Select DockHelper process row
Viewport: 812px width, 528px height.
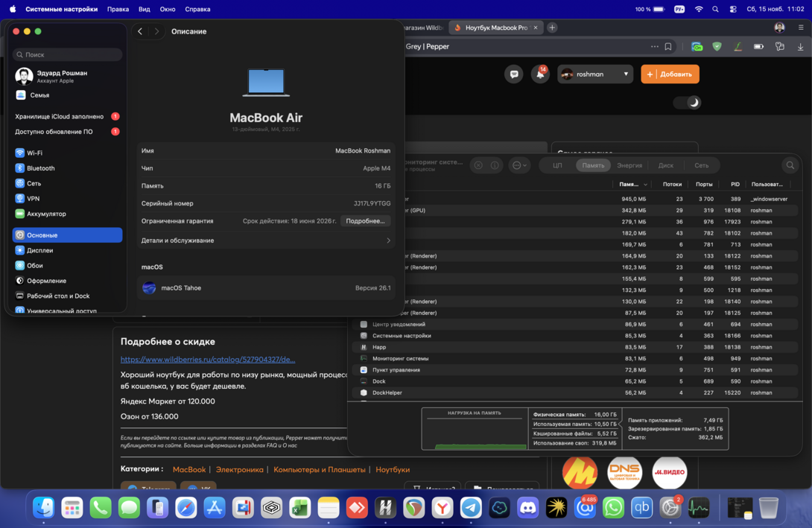[x=575, y=392]
